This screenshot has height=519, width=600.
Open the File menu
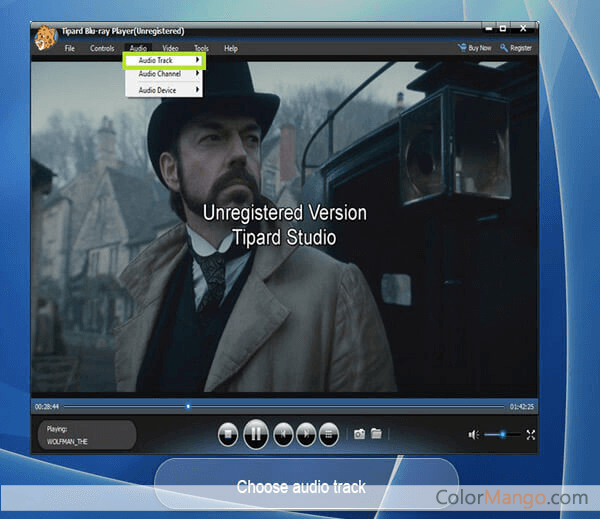pyautogui.click(x=69, y=48)
